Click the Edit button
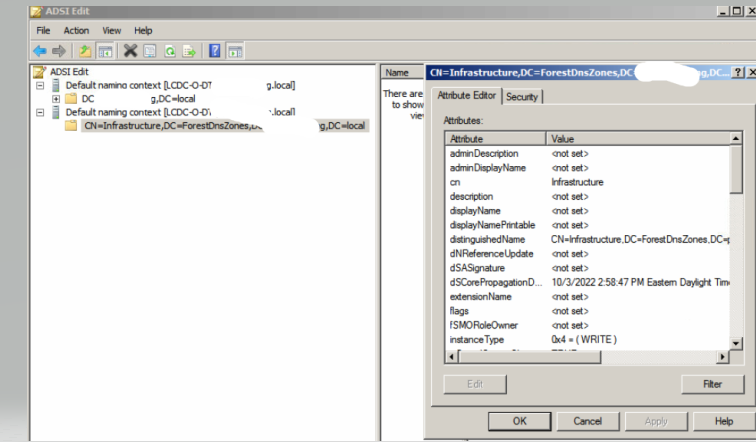This screenshot has height=442, width=756. point(475,384)
